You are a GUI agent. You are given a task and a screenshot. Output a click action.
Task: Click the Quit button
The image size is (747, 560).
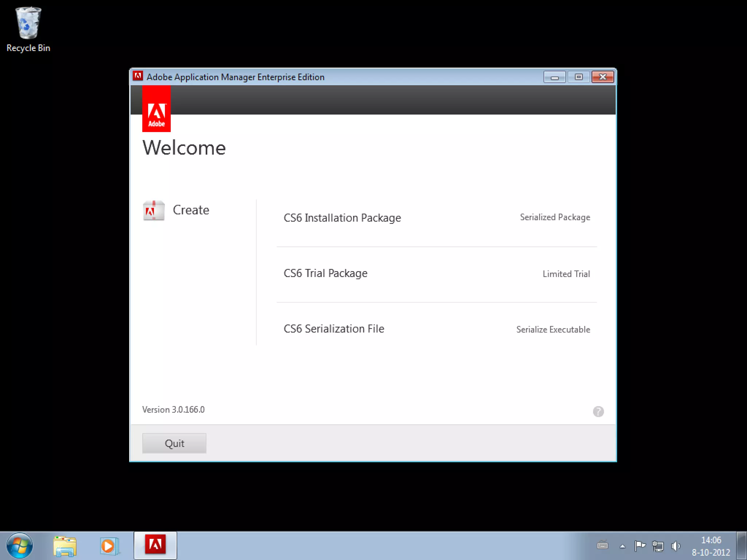point(174,443)
